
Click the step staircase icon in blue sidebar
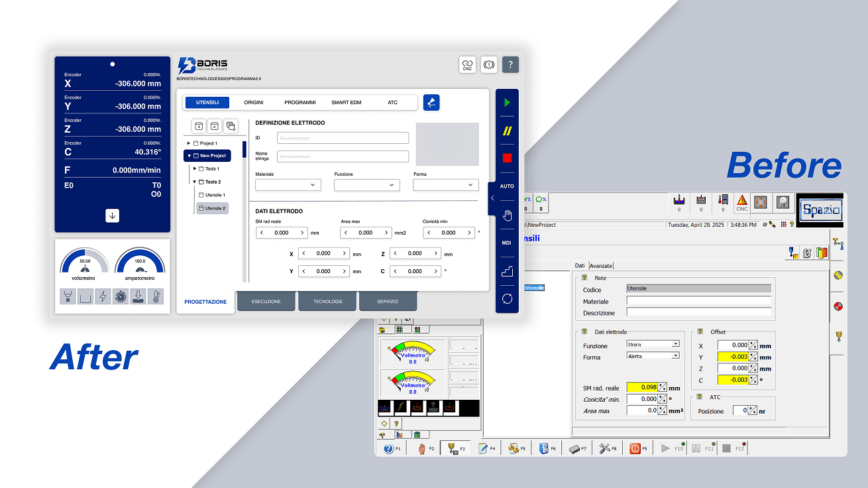[x=507, y=271]
